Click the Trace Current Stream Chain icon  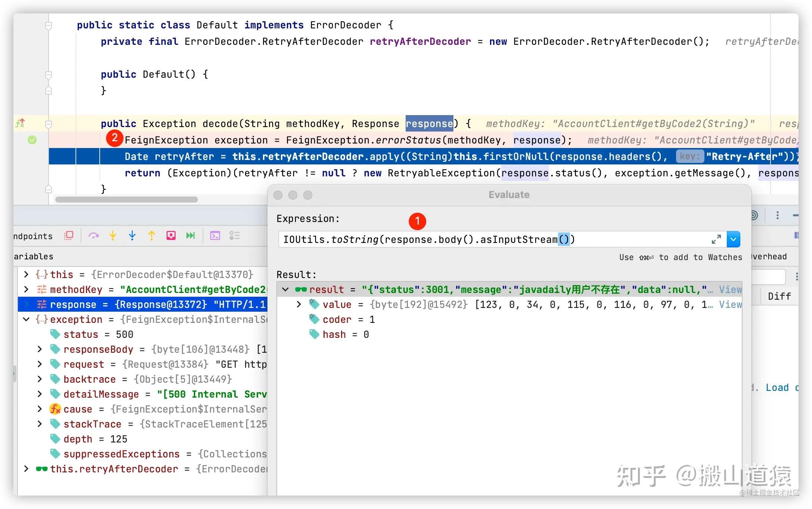point(235,235)
